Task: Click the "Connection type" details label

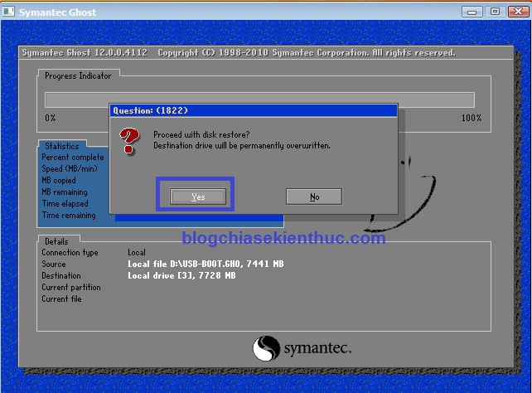Action: click(70, 253)
